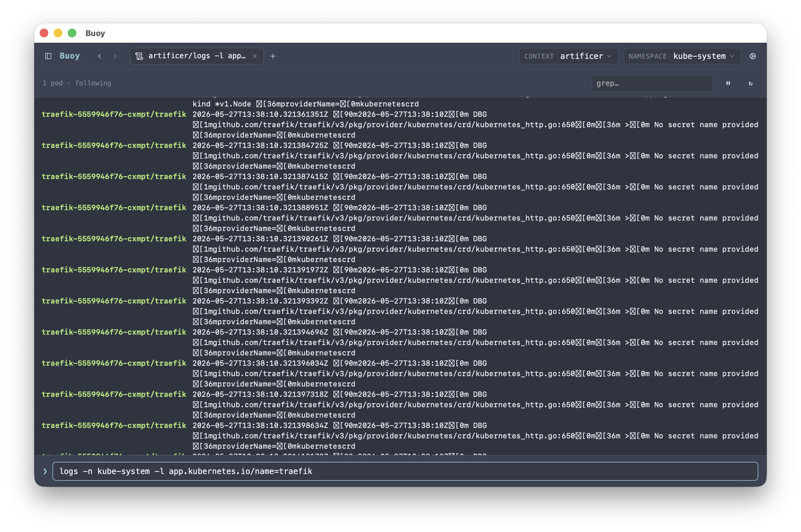Click the command input field
Image resolution: width=801 pixels, height=532 pixels.
tap(405, 471)
